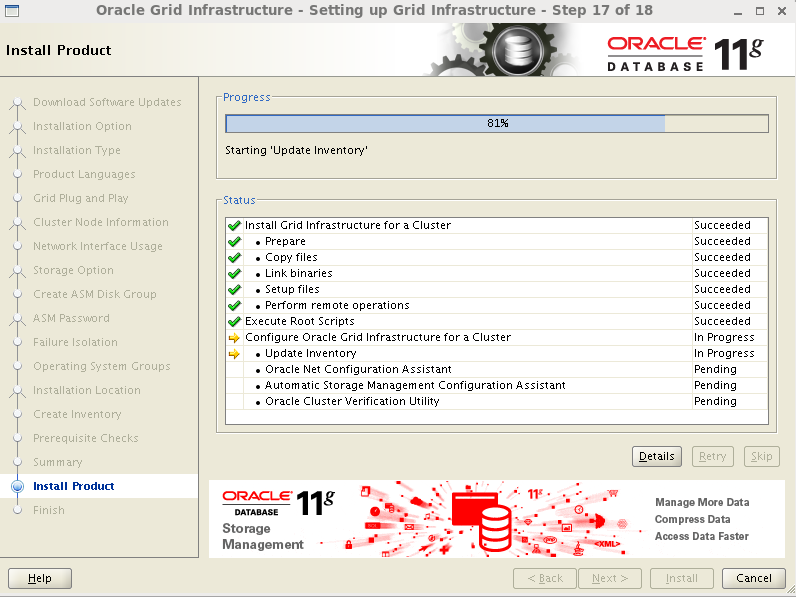Click yellow arrow beside Configure Oracle Grid Infrastructure
The height and width of the screenshot is (597, 796).
(234, 338)
